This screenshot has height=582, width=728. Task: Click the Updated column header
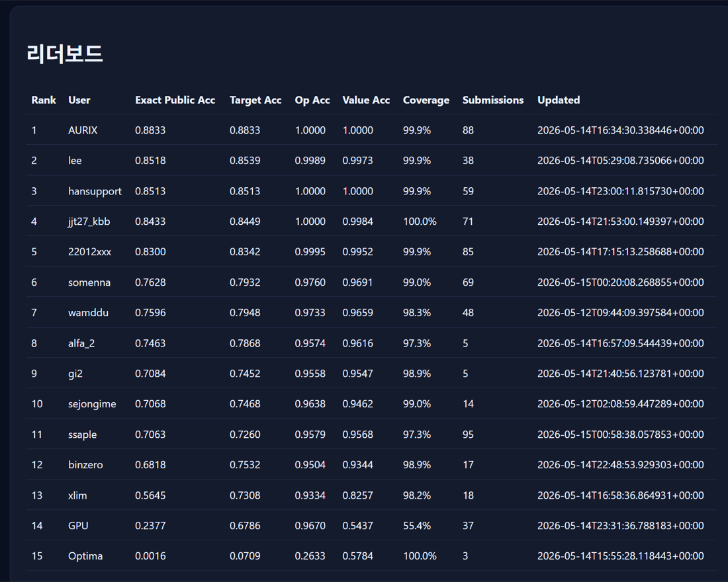[x=559, y=101]
